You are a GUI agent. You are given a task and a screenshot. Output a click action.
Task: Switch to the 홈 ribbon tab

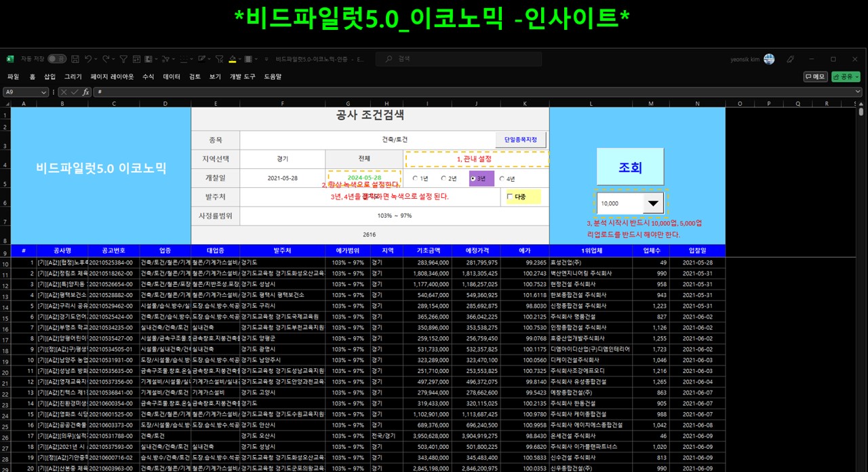click(x=32, y=77)
